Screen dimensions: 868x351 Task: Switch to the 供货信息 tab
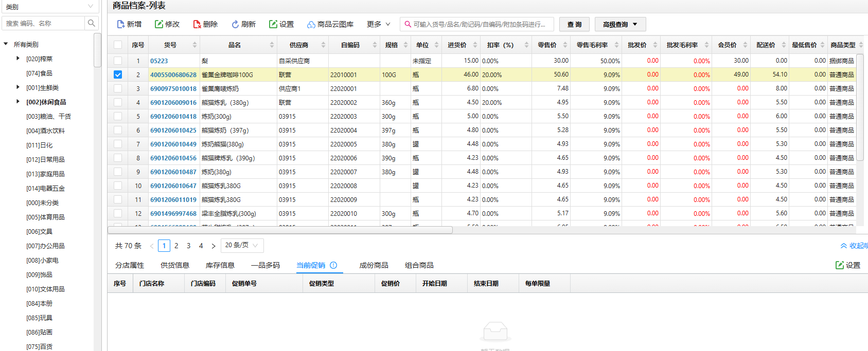(x=175, y=265)
